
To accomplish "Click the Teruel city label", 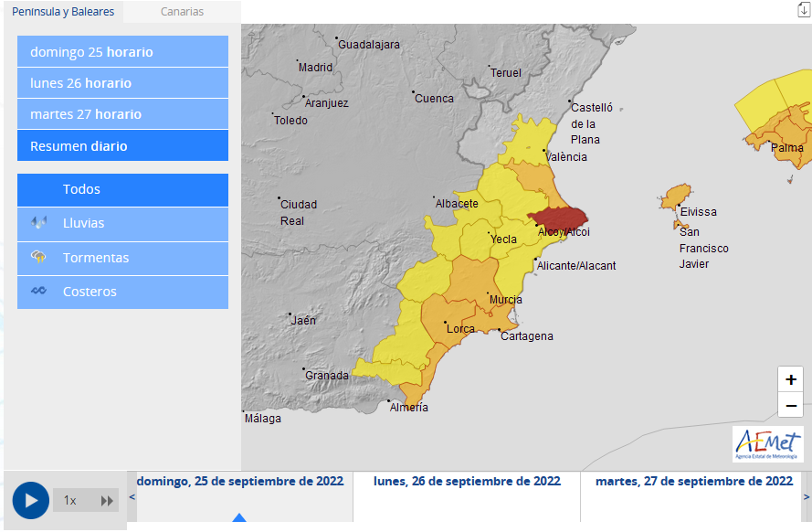I will [x=506, y=73].
